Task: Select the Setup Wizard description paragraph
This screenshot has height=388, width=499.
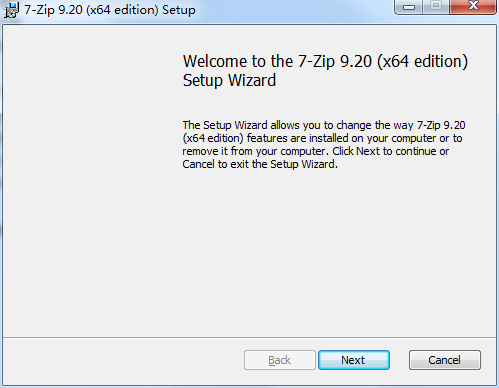Action: tap(324, 145)
